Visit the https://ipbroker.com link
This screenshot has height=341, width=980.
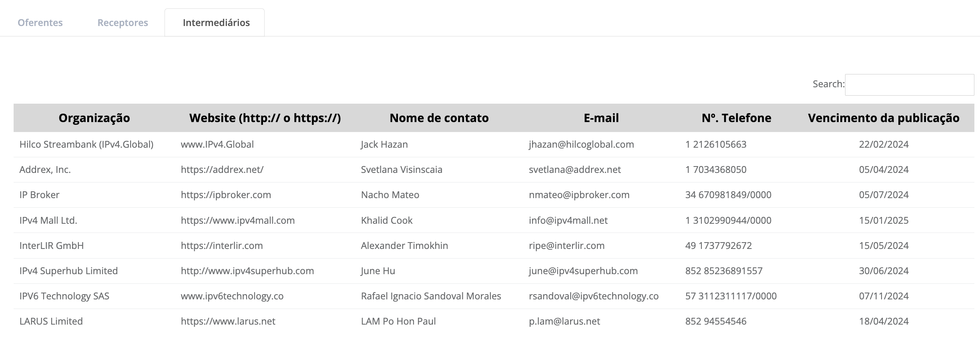pos(226,195)
